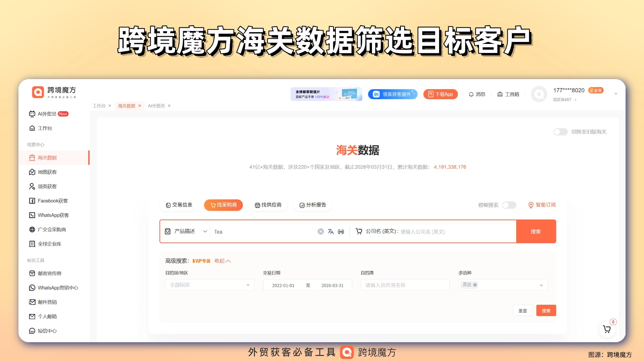
Task: Enable the 模糊搜索 toggle
Action: (x=509, y=205)
